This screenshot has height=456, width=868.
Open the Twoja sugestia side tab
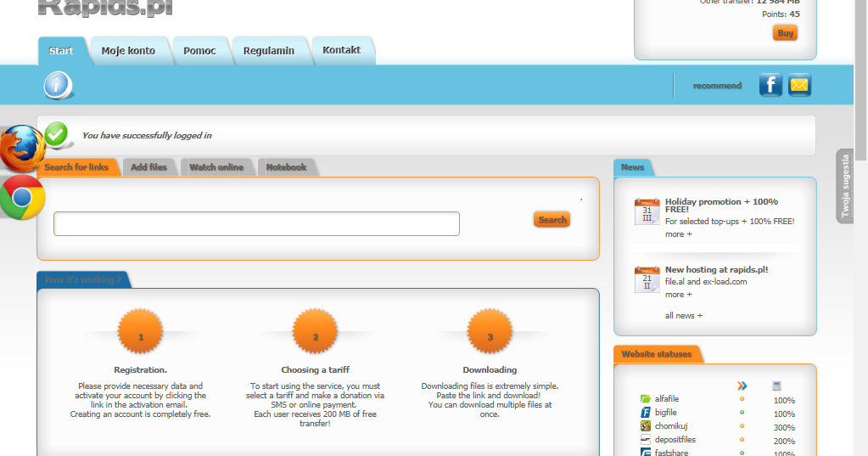click(845, 186)
